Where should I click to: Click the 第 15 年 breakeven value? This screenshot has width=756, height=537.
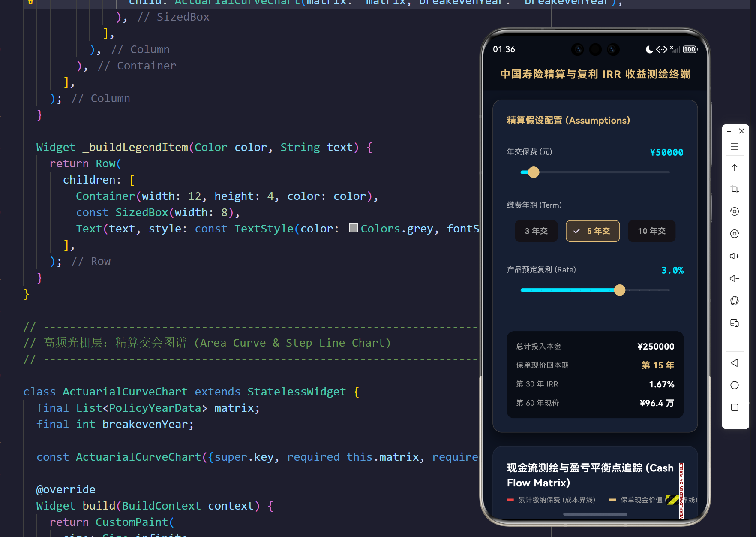[658, 365]
